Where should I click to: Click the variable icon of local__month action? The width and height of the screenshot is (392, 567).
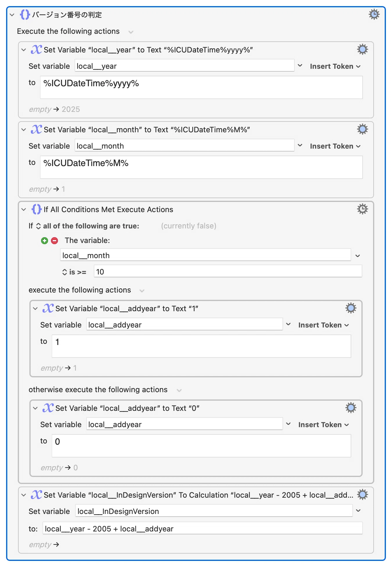(x=36, y=129)
